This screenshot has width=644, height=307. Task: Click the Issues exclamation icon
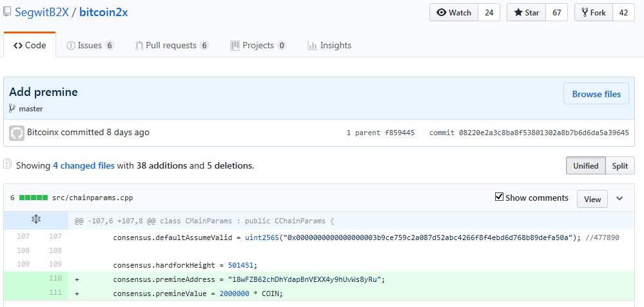71,46
